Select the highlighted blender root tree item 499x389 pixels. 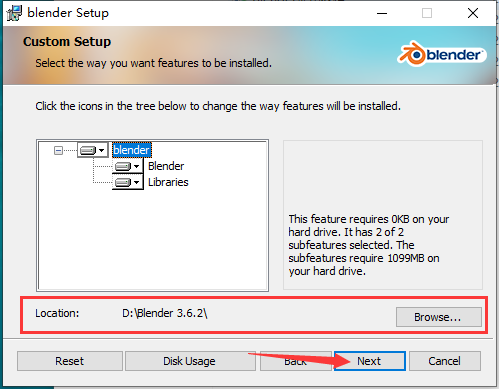(132, 150)
